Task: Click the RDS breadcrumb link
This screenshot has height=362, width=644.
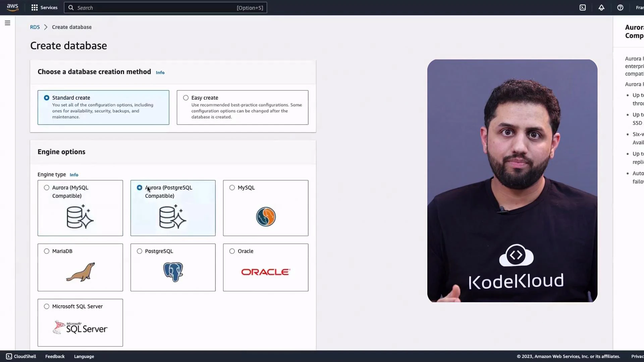Action: 35,27
